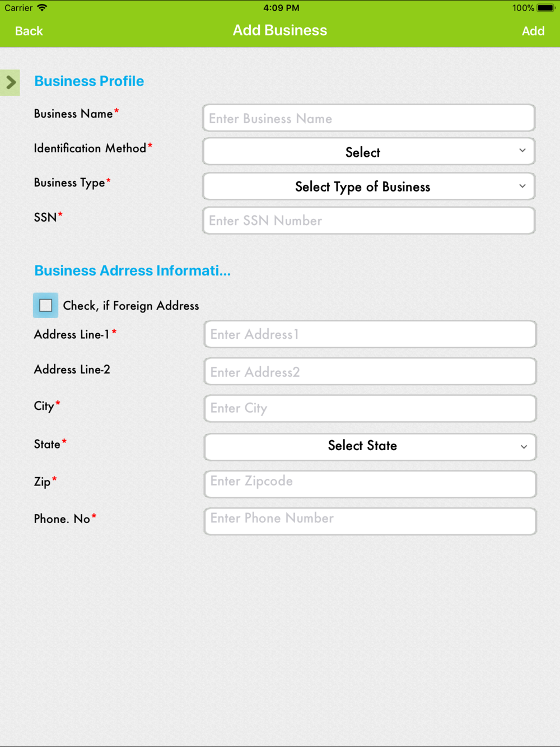Tap the Business Profile section heading
Screen dimensions: 560x747
point(89,81)
